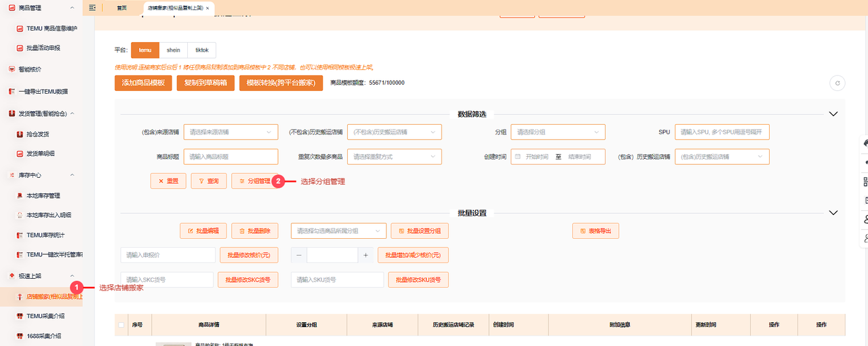Select the shein platform option
Screen dimensions: 868x346
174,50
